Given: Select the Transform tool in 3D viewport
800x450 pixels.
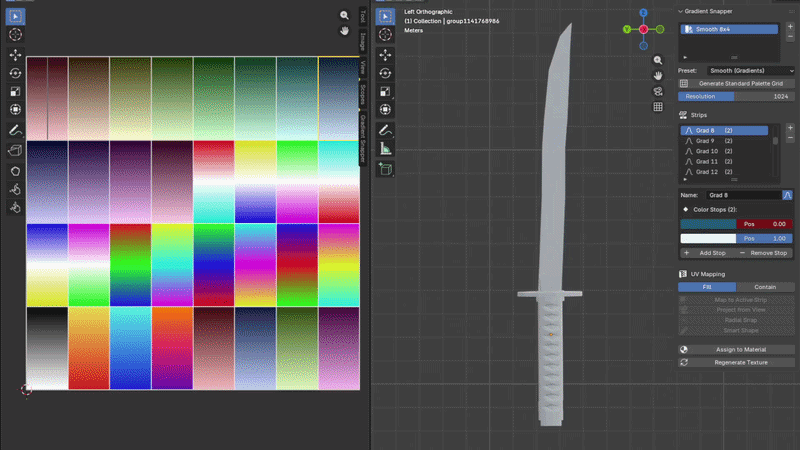Looking at the screenshot, I should pyautogui.click(x=385, y=110).
